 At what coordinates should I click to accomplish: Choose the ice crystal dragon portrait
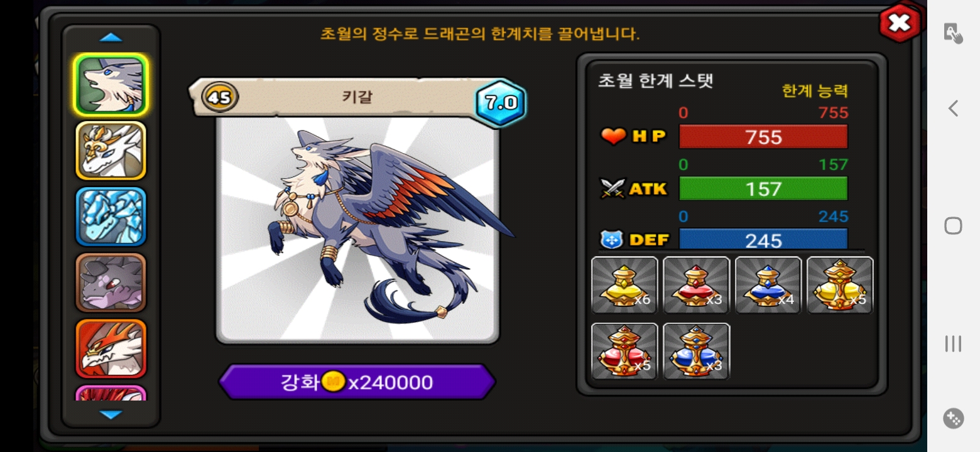[x=111, y=217]
